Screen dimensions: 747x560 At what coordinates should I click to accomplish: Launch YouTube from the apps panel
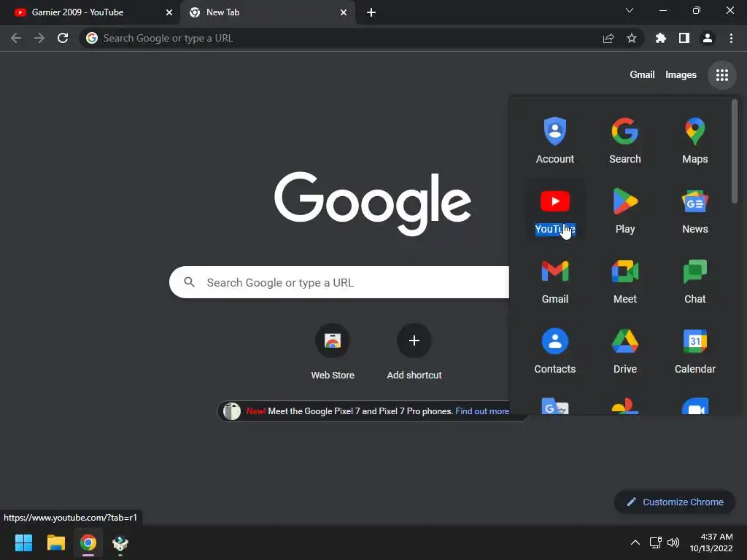(x=554, y=210)
